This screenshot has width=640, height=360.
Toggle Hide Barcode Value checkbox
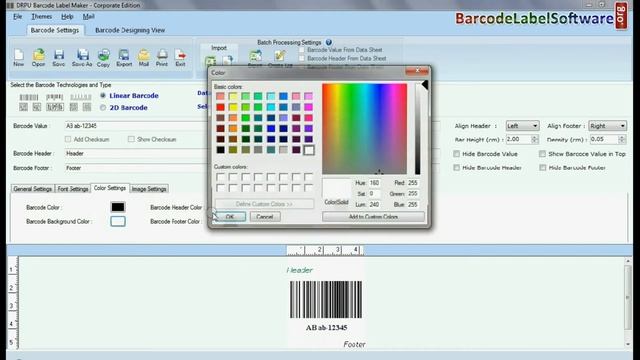[x=457, y=154]
